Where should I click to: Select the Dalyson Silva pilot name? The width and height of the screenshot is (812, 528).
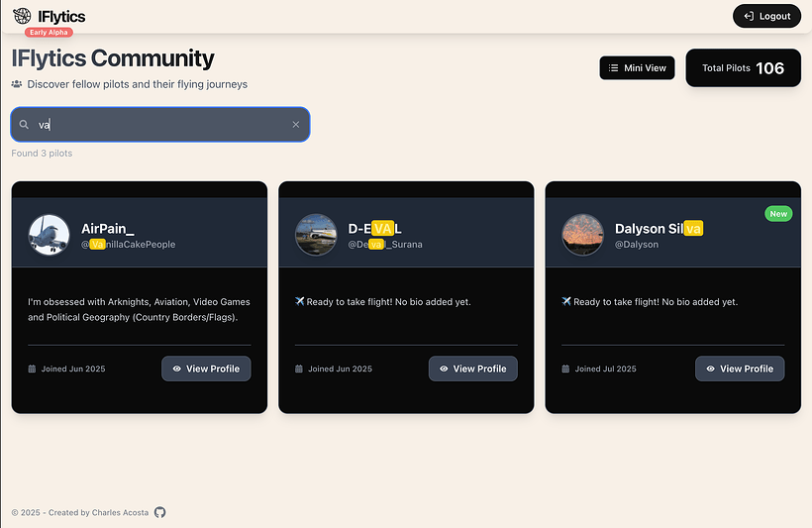pos(659,229)
